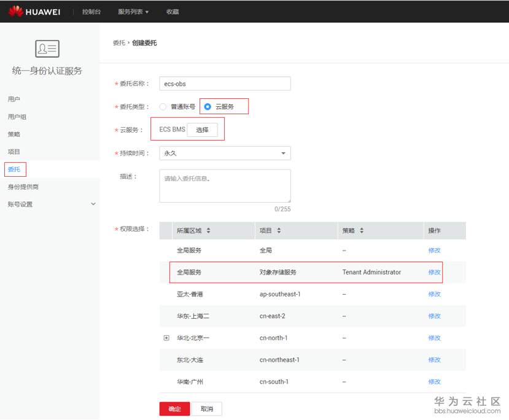The height and width of the screenshot is (420, 509).
Task: Sort by 项目 column arrows
Action: click(279, 230)
